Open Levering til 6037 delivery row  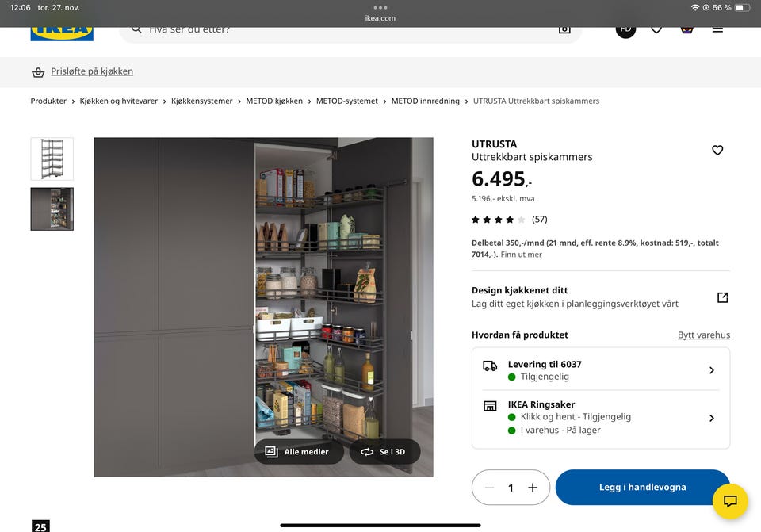[x=601, y=370]
